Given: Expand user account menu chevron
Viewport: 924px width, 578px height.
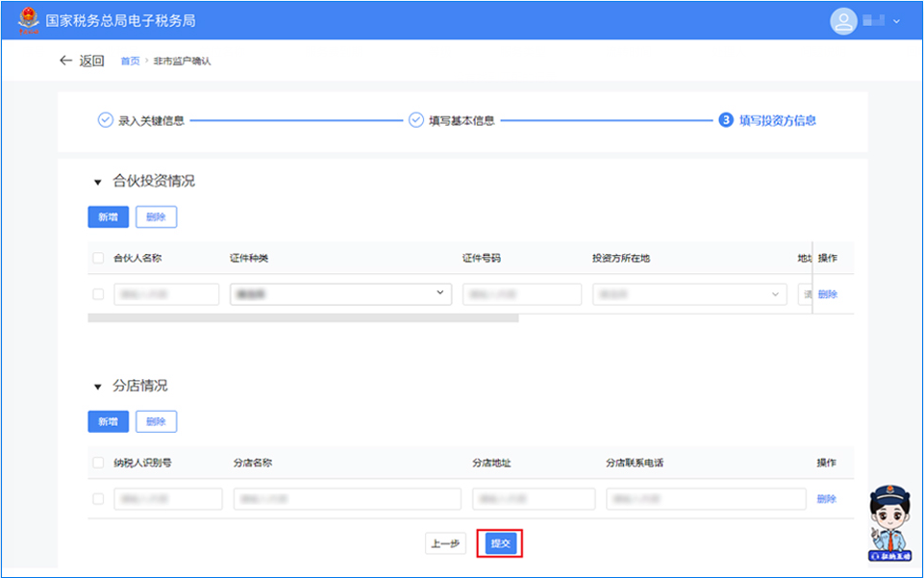Looking at the screenshot, I should (x=897, y=21).
